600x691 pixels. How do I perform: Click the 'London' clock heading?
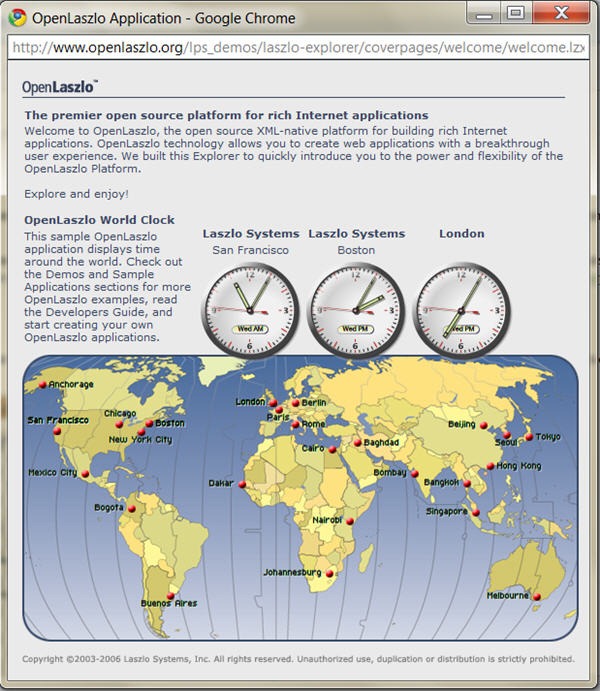tap(462, 234)
